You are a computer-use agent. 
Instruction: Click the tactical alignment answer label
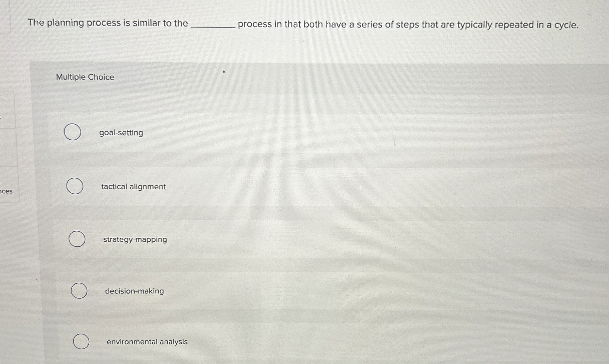tap(133, 187)
